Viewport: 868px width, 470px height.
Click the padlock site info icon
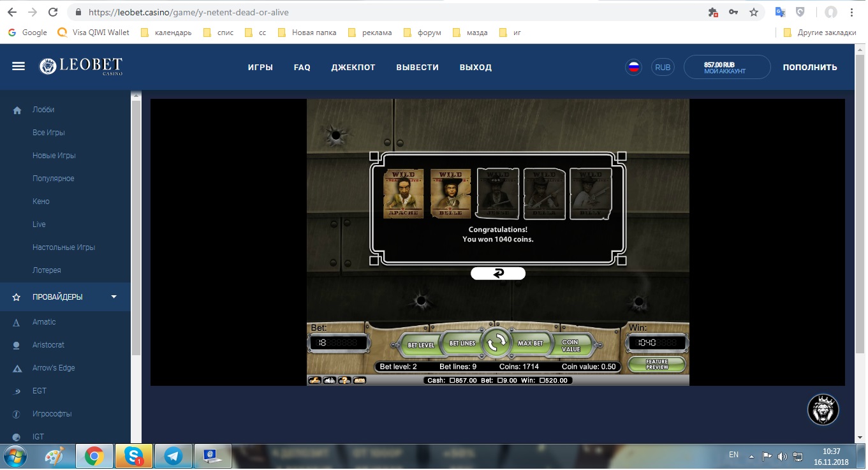click(x=78, y=12)
